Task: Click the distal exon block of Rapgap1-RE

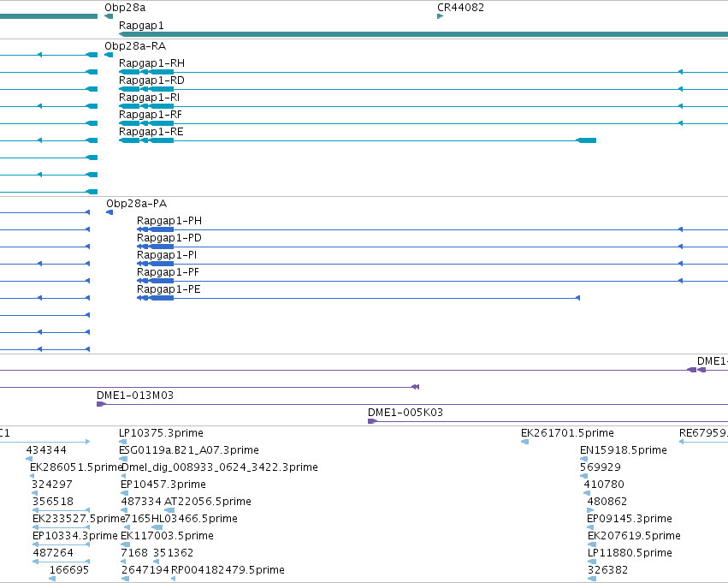Action: 586,140
